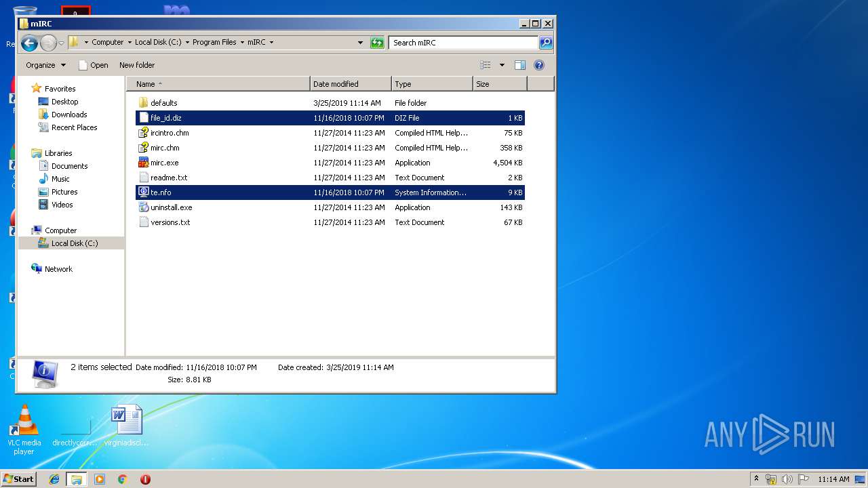This screenshot has height=488, width=868.
Task: Sort by Date modified column
Action: [x=351, y=84]
